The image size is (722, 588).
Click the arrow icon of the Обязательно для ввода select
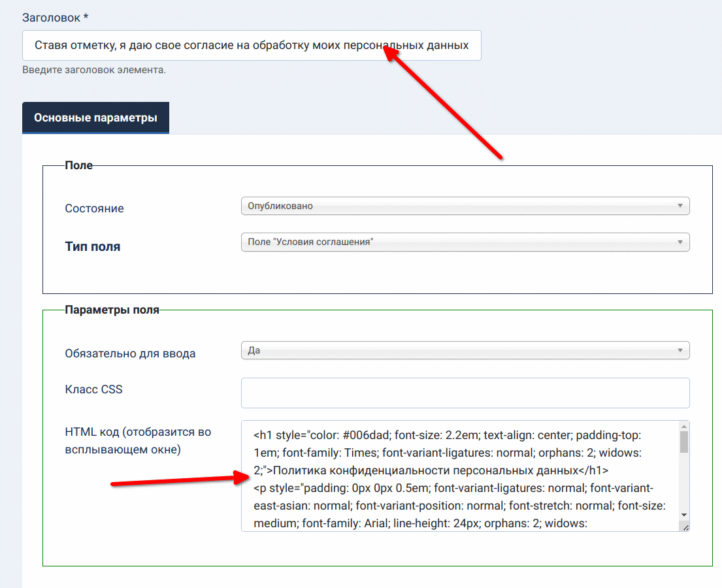pyautogui.click(x=680, y=350)
